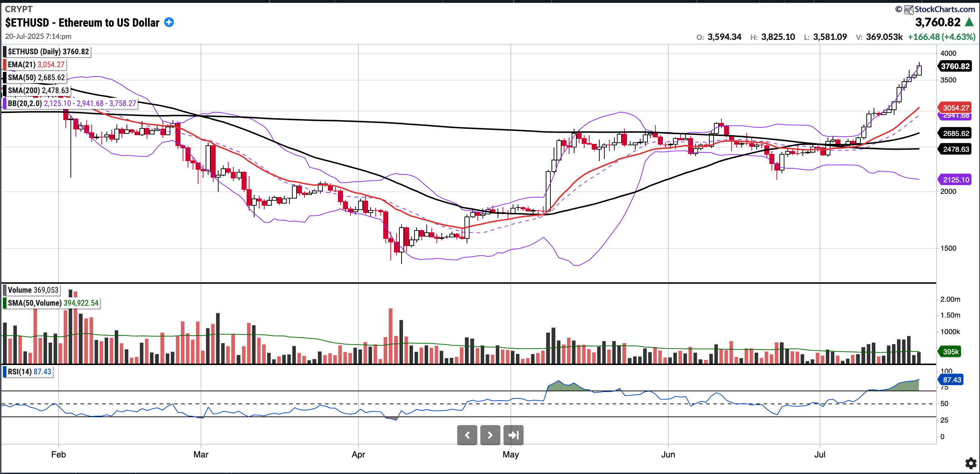Click the $ETHUSD (Daily) legend label

[47, 51]
